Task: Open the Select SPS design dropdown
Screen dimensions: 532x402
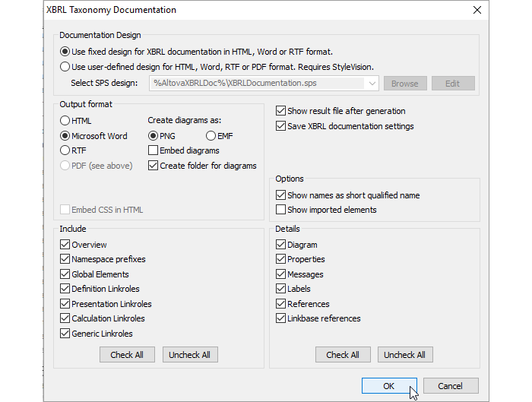Action: pyautogui.click(x=371, y=84)
